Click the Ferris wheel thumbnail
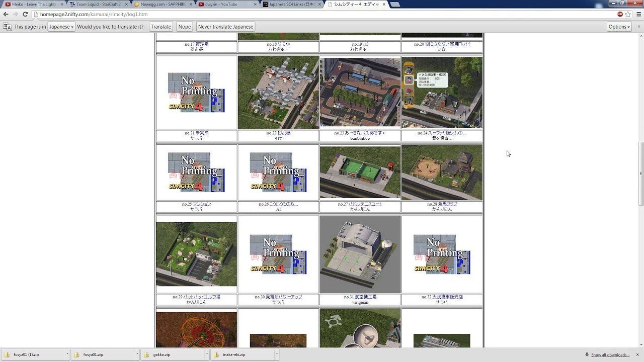The image size is (644, 362). click(197, 330)
